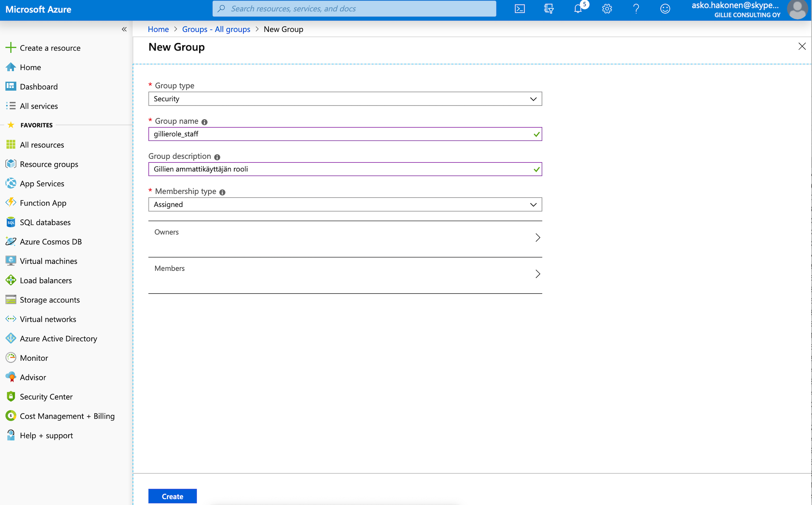Show info tooltip for Group description

pyautogui.click(x=217, y=157)
